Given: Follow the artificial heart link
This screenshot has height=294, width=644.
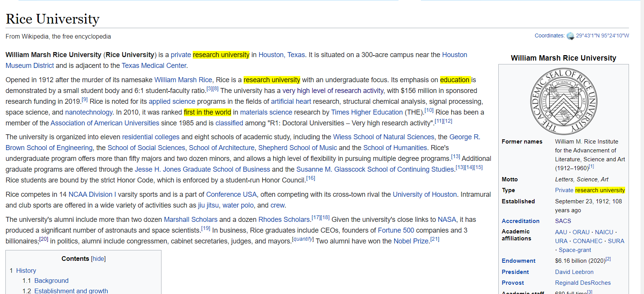Looking at the screenshot, I should click(x=291, y=101).
